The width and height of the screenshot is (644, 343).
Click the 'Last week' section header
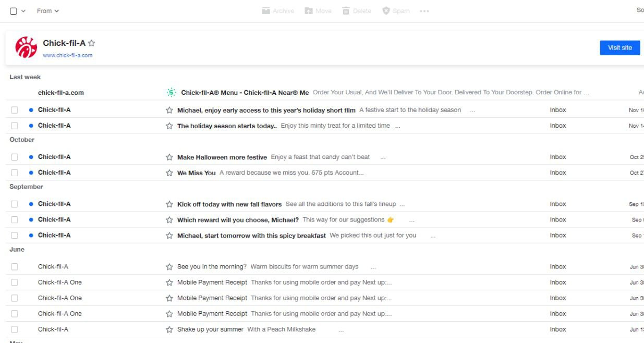25,77
